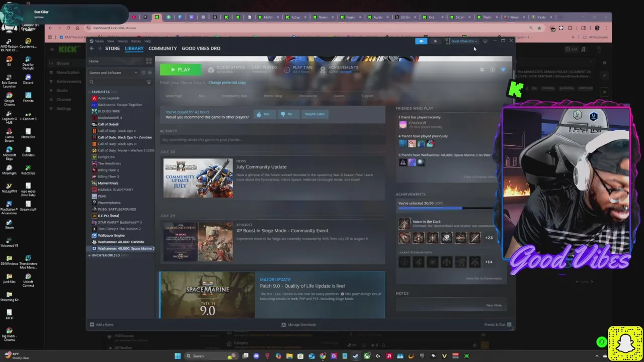
Task: Open Patch 9.0 Quality of Life Update headline
Action: coord(302,286)
